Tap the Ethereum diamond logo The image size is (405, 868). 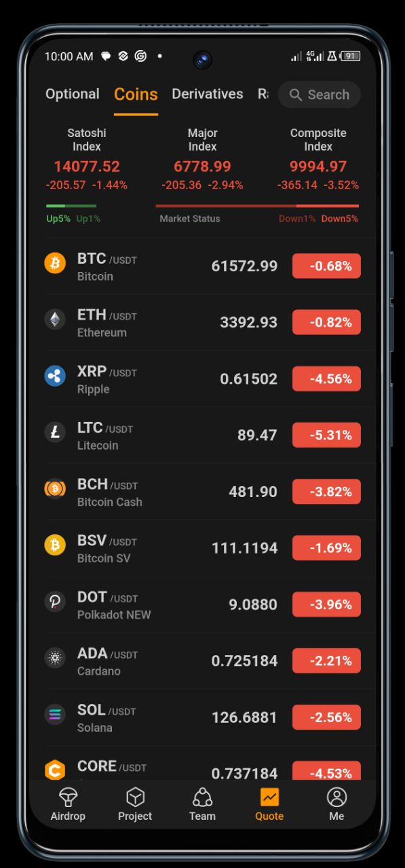pos(55,319)
